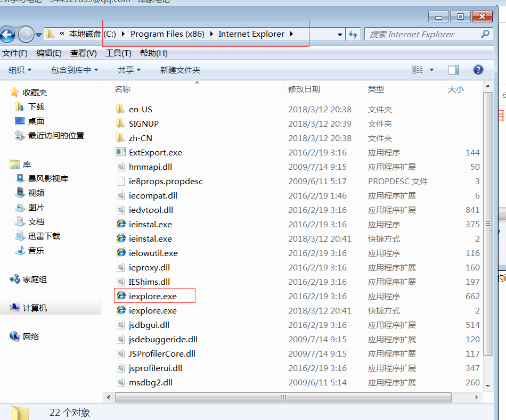Toggle the preview pane icon
This screenshot has height=420, width=506.
pos(454,70)
